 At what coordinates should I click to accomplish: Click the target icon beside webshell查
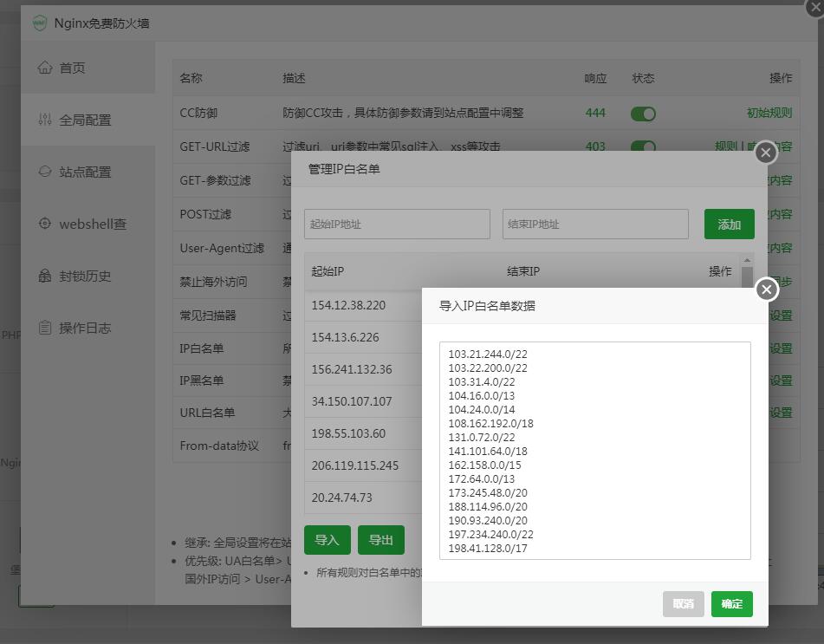point(45,224)
